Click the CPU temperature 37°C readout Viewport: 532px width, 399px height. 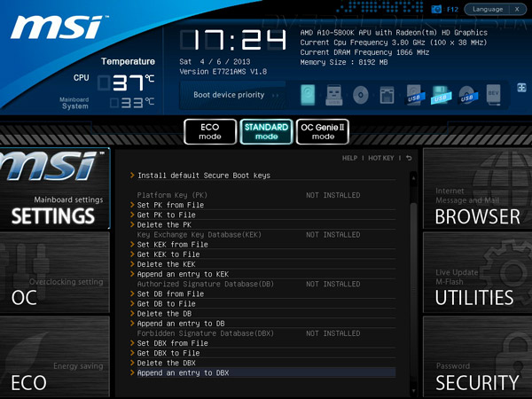click(x=126, y=82)
